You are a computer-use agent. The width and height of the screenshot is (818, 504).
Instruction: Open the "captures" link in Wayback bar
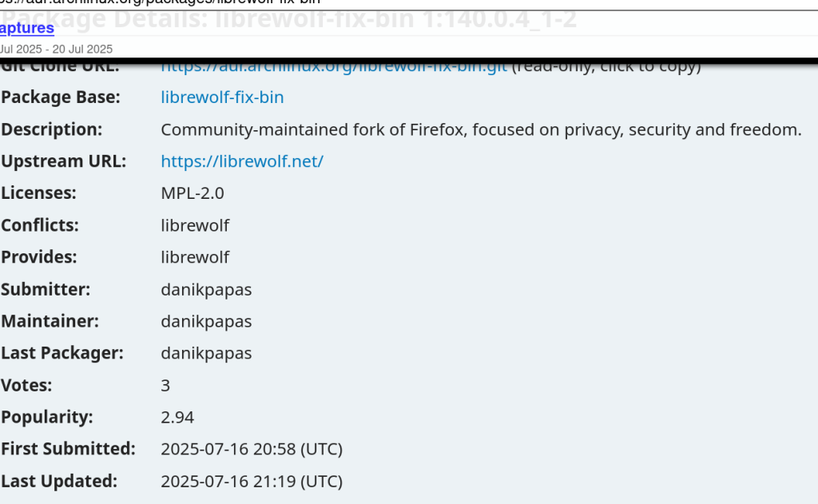pyautogui.click(x=27, y=29)
